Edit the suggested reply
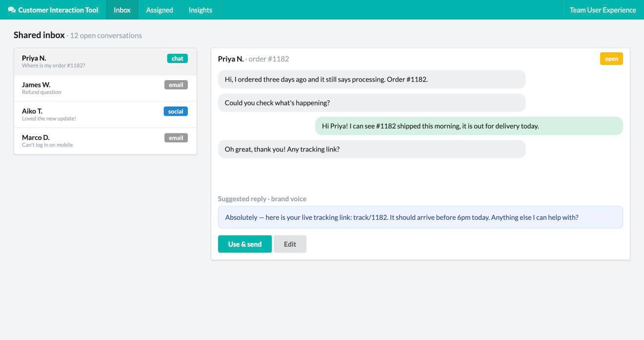This screenshot has height=340, width=644. pos(290,244)
